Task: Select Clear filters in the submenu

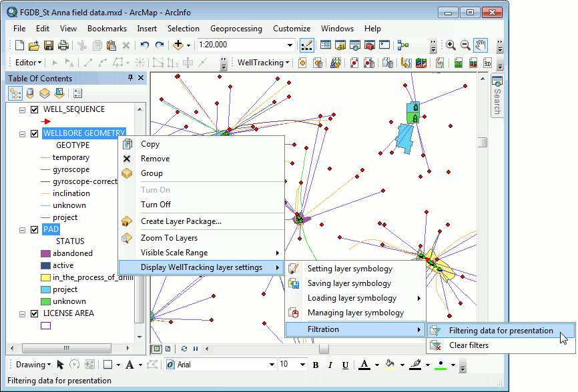Action: 501,345
